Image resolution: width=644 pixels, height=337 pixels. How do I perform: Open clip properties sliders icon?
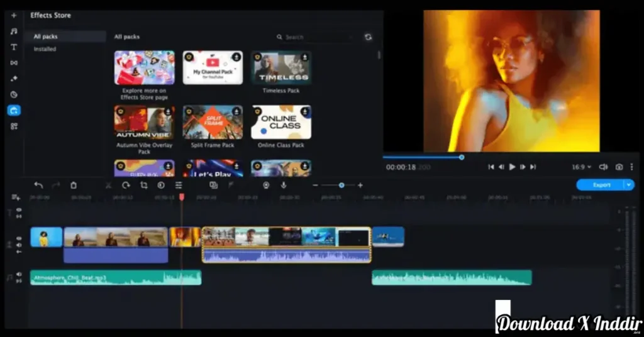coord(179,185)
